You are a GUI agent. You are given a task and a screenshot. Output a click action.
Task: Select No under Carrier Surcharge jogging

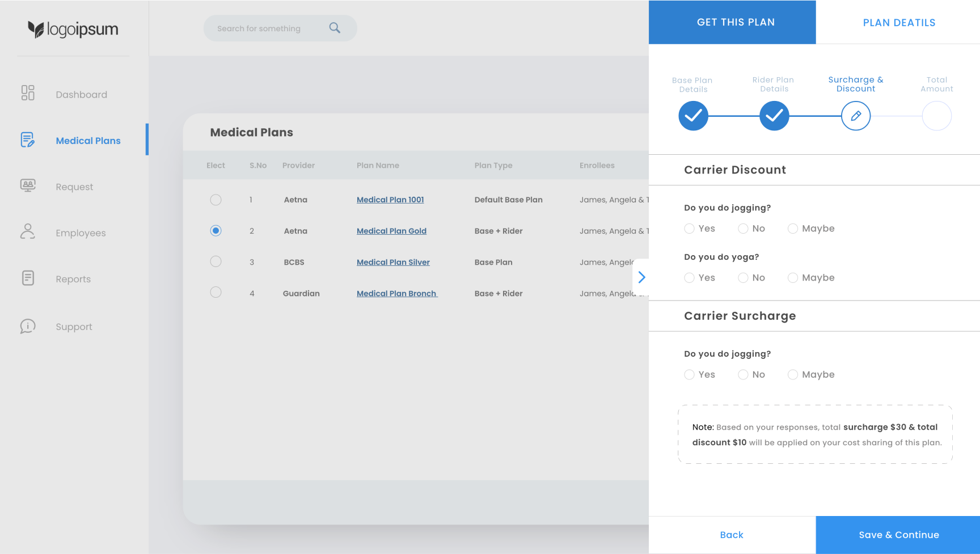[743, 375]
